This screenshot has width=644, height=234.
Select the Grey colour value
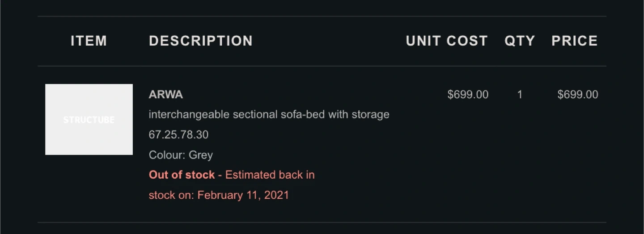201,155
